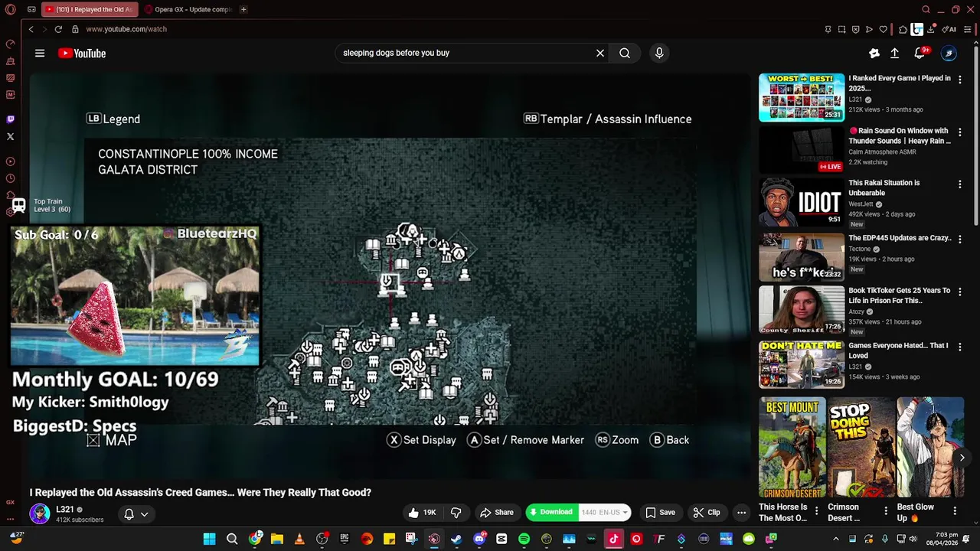Open Steam from the Windows taskbar
This screenshot has width=980, height=551.
coord(456,539)
